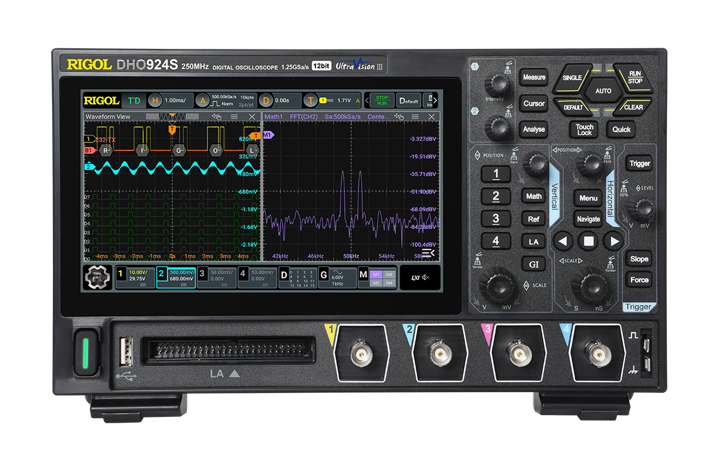Screen dimensions: 705x471
Task: Touch the probe compensation signal terminal
Action: [646, 345]
